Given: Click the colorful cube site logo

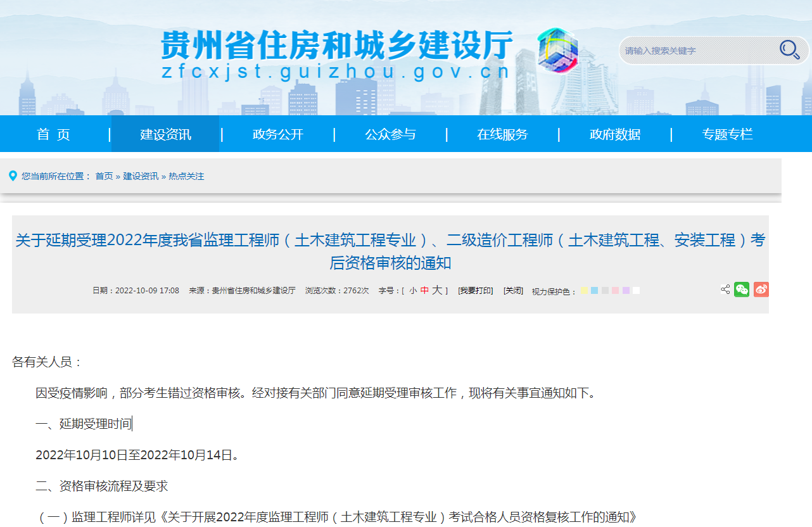Looking at the screenshot, I should click(557, 51).
